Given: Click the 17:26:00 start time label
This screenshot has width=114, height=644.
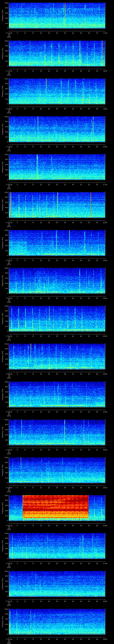Looking at the screenshot, I should (x=9, y=412).
